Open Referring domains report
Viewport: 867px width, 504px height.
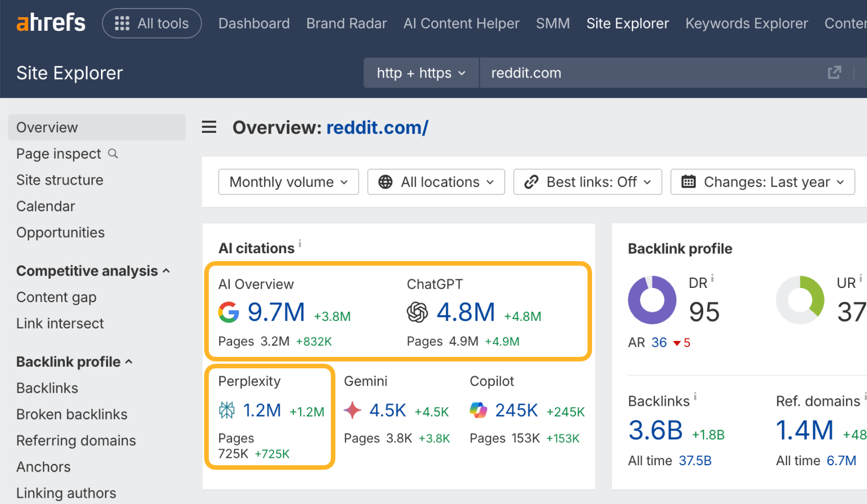[76, 441]
